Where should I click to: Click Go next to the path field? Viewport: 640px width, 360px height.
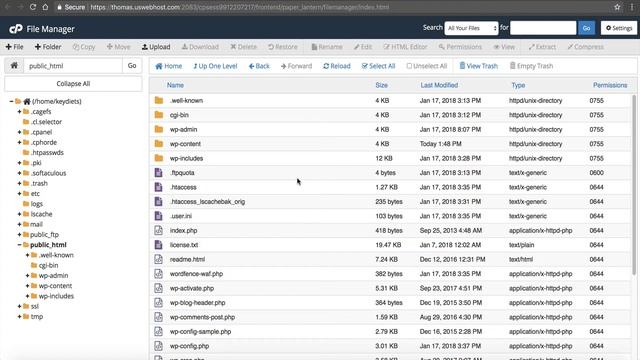coord(132,66)
